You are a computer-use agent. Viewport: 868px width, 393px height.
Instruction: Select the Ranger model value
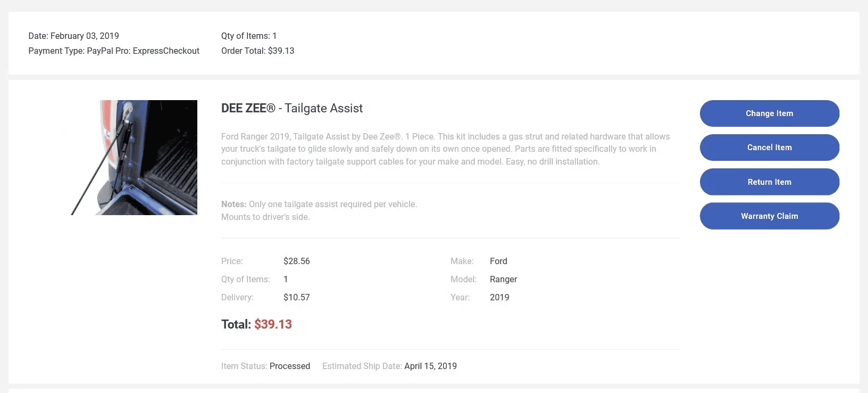(x=503, y=279)
